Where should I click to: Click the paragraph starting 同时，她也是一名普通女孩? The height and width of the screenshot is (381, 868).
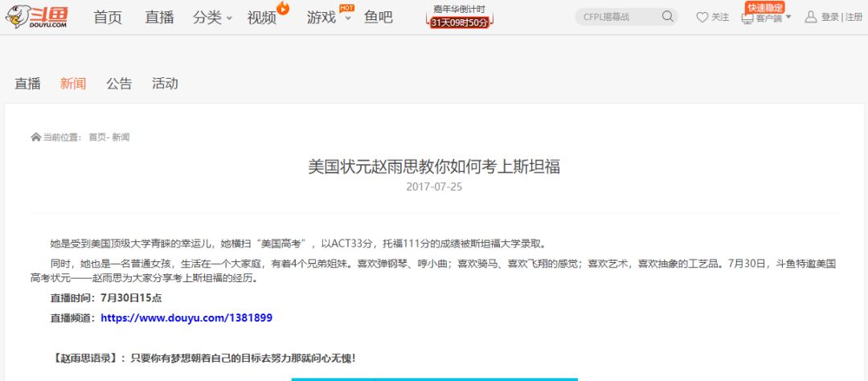(x=433, y=271)
